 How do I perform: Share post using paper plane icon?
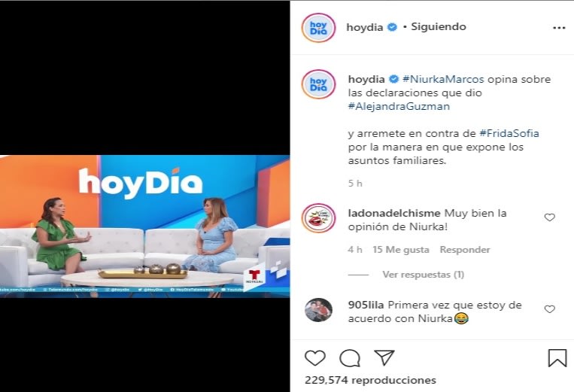384,357
